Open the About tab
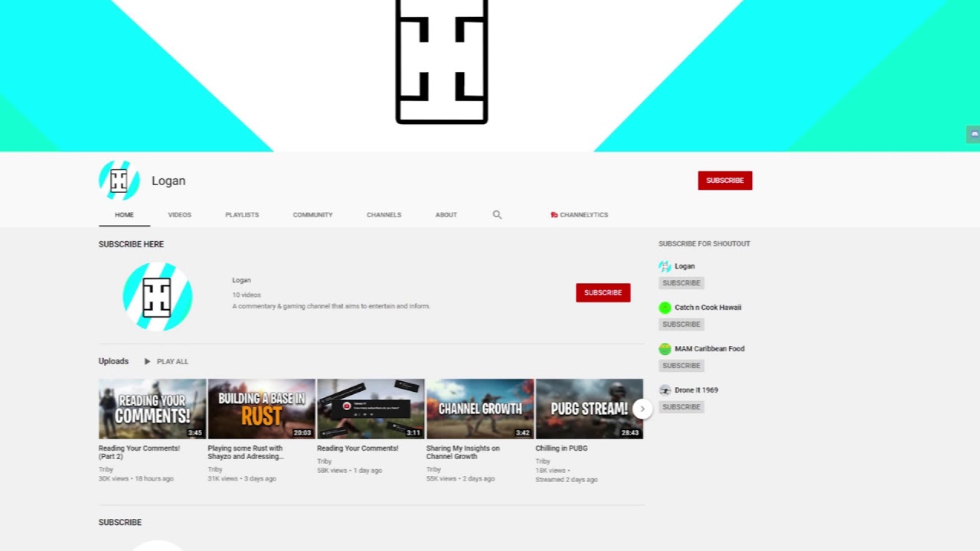The height and width of the screenshot is (551, 980). tap(446, 215)
